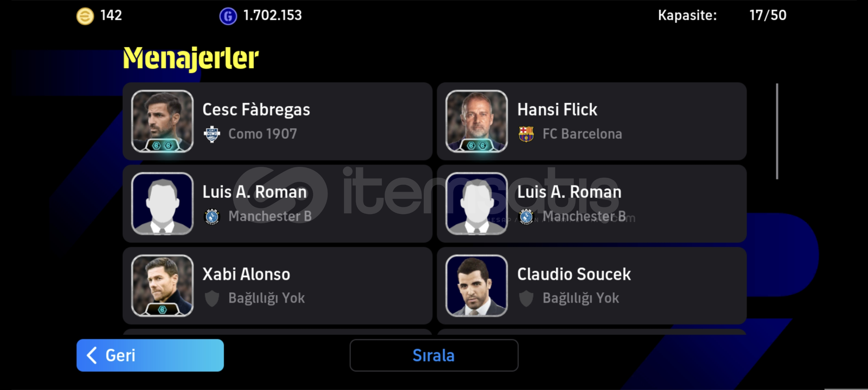Click the back chevron on the Geri button
Screen dimensions: 868x390
click(92, 355)
